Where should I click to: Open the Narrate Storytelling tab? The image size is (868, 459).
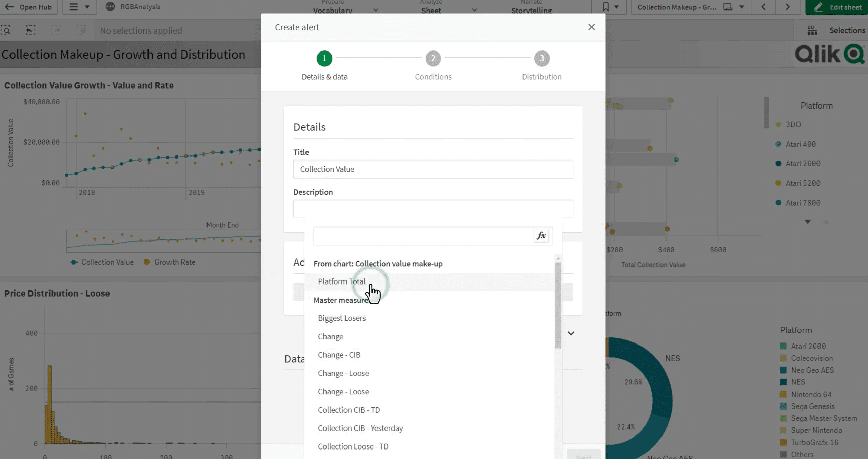point(531,7)
